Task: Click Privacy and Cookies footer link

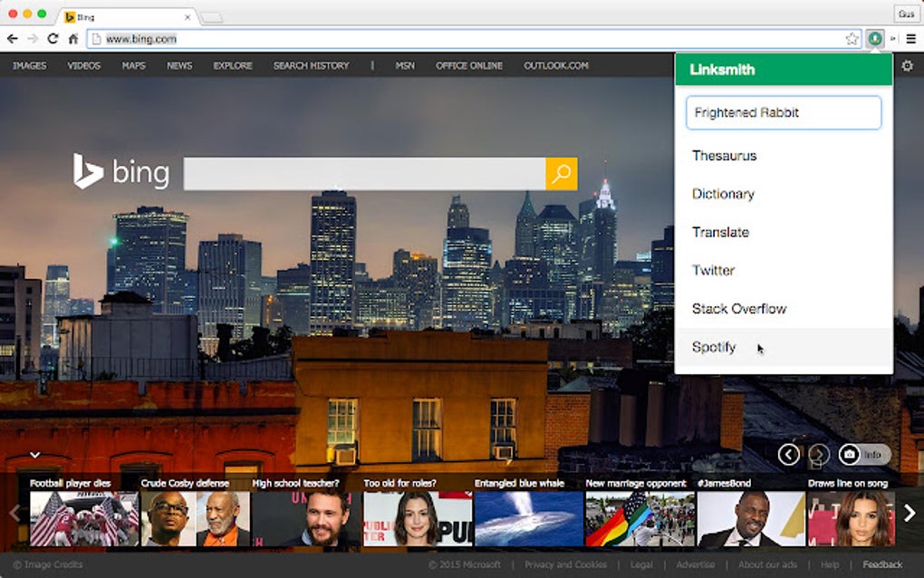Action: [x=565, y=564]
